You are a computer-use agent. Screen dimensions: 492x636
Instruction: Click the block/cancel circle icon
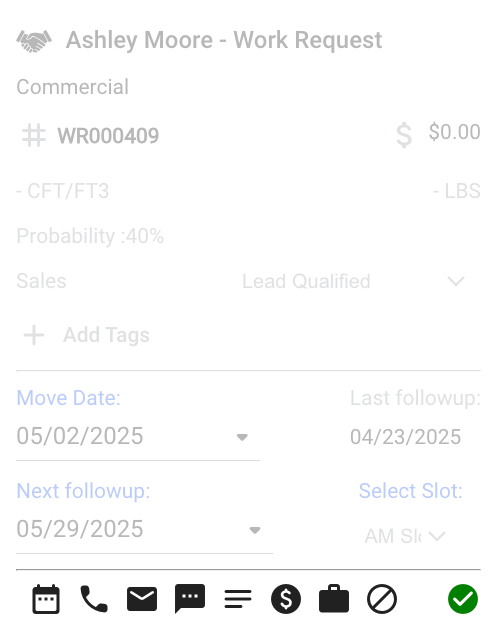point(382,599)
